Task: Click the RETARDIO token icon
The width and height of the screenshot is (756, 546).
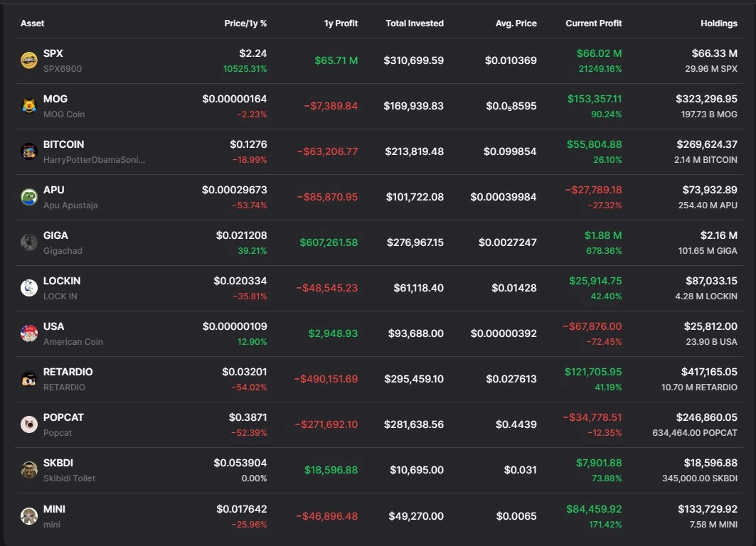Action: tap(29, 378)
